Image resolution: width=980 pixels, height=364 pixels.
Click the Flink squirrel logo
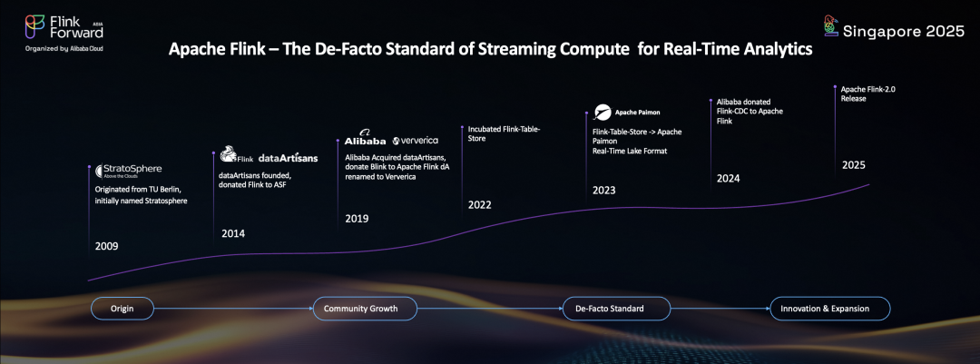click(x=237, y=154)
